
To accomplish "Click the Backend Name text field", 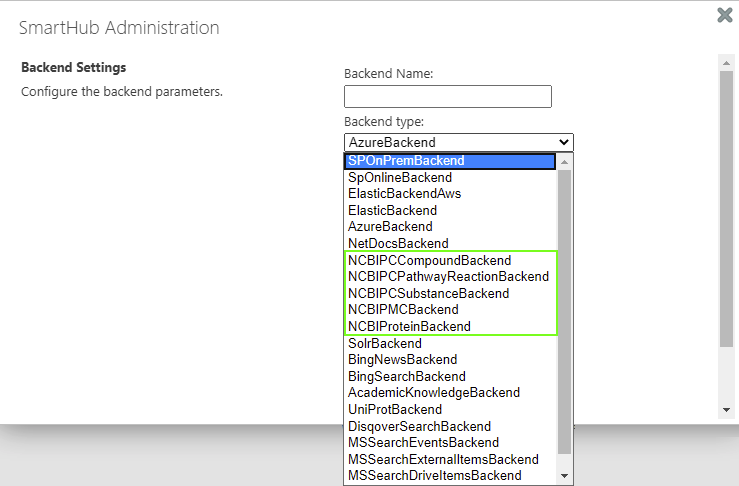I will [447, 96].
